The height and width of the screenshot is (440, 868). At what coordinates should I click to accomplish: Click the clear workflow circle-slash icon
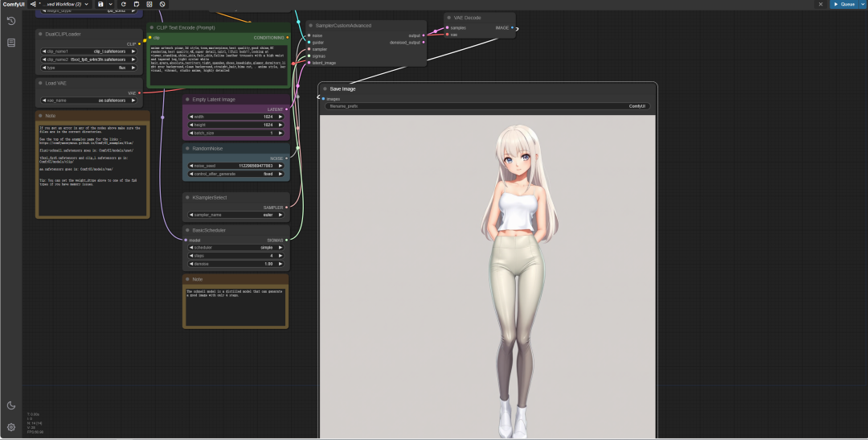[162, 4]
